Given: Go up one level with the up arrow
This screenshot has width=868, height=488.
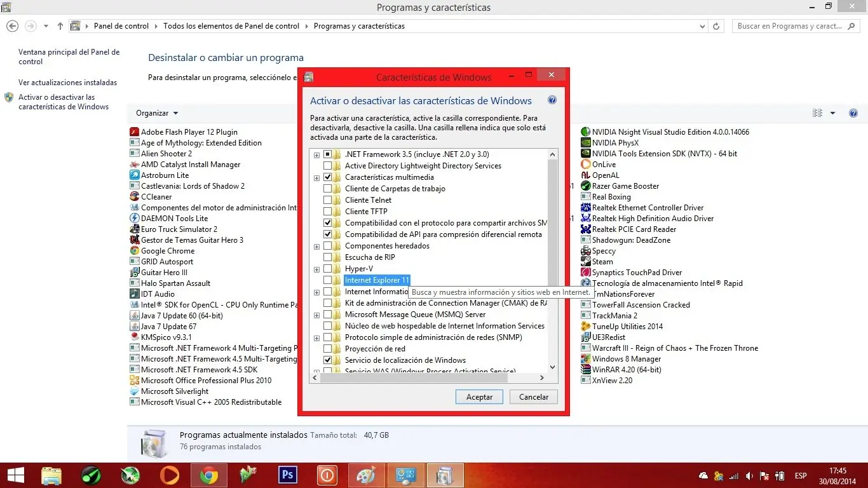Looking at the screenshot, I should [x=60, y=26].
